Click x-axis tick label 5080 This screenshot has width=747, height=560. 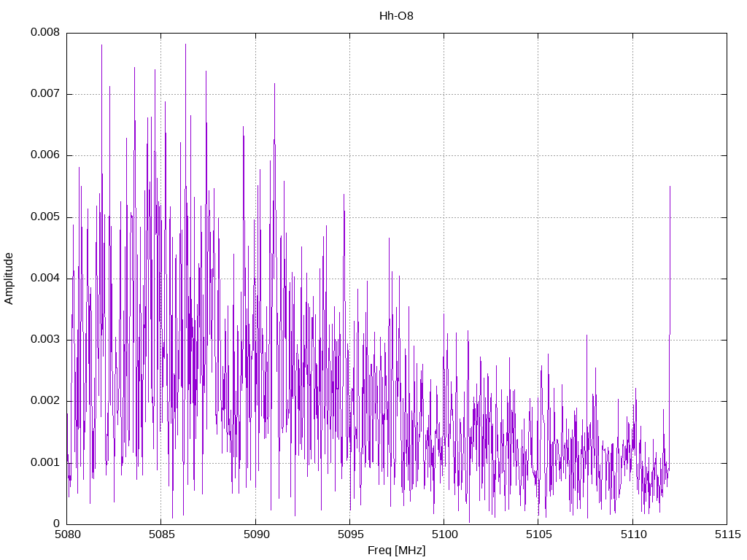point(67,534)
